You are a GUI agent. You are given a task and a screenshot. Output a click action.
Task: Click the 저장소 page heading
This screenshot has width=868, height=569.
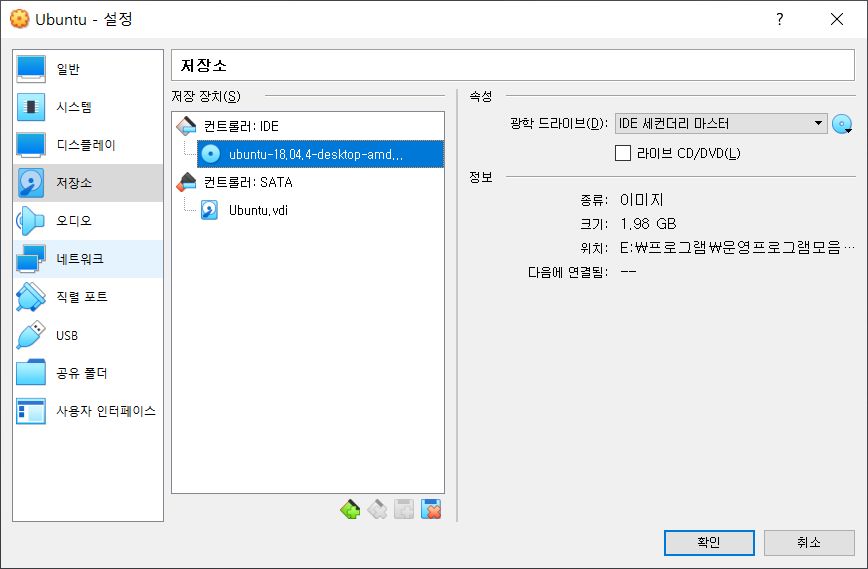coord(204,66)
